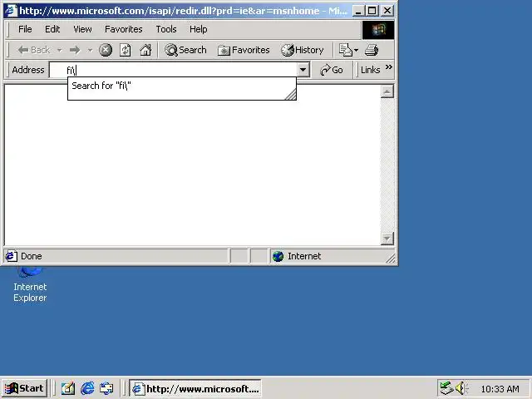Click the Internet zone globe icon

click(x=278, y=256)
